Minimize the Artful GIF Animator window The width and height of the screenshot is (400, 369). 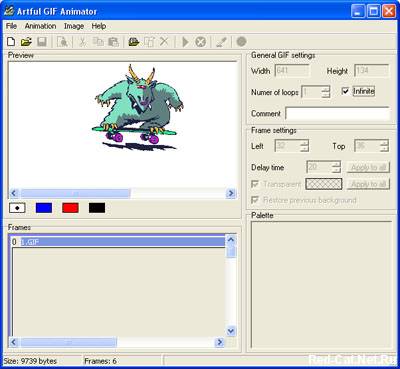(358, 11)
